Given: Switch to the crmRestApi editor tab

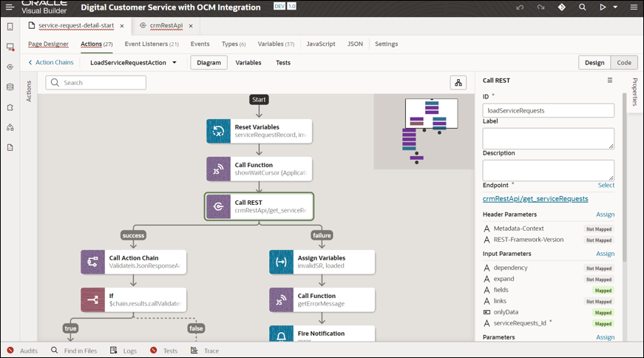Looking at the screenshot, I should tap(166, 25).
